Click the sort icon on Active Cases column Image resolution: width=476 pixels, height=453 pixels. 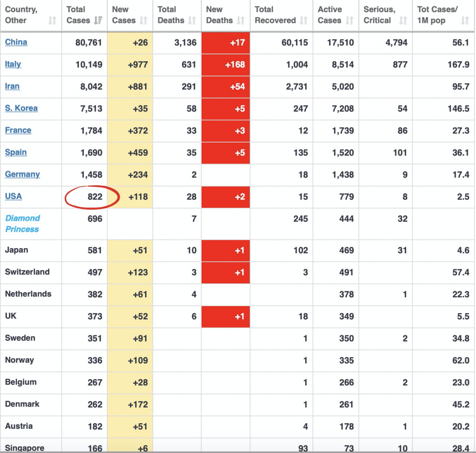[349, 21]
